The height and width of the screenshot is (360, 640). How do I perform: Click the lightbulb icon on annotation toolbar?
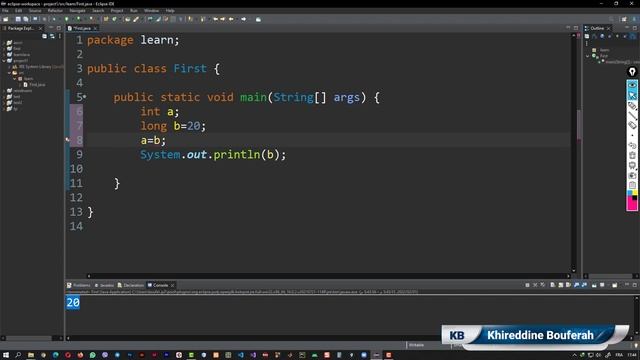point(632,72)
